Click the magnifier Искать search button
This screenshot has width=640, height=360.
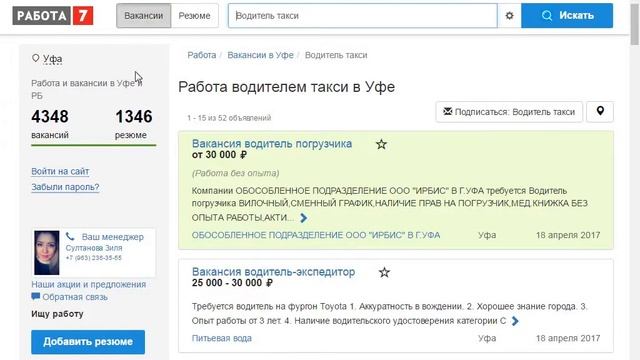click(x=567, y=16)
